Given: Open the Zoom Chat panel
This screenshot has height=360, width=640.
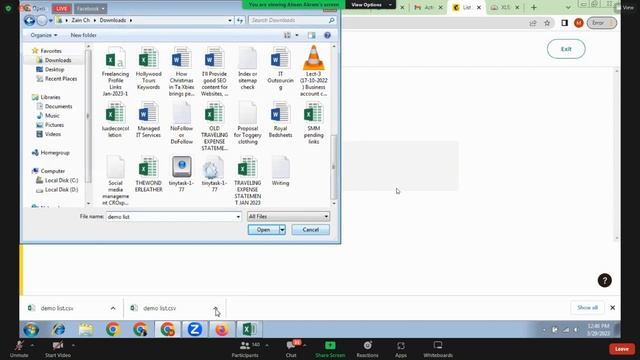Looking at the screenshot, I should pyautogui.click(x=291, y=349).
